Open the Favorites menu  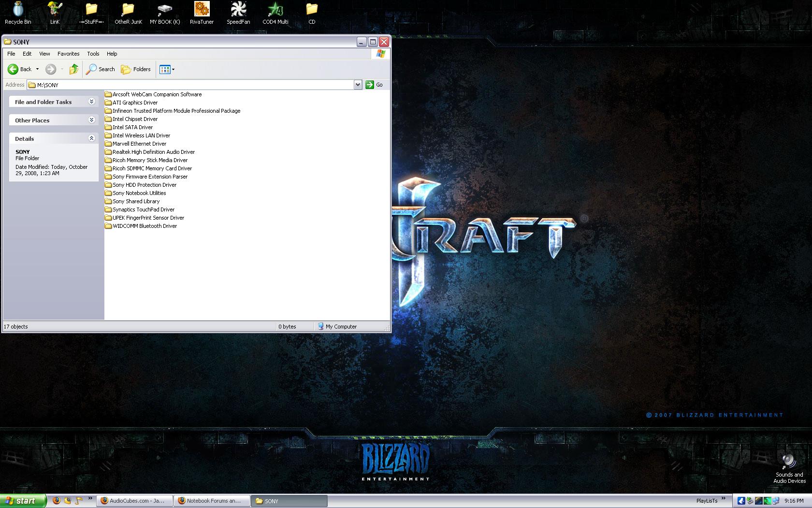[68, 54]
